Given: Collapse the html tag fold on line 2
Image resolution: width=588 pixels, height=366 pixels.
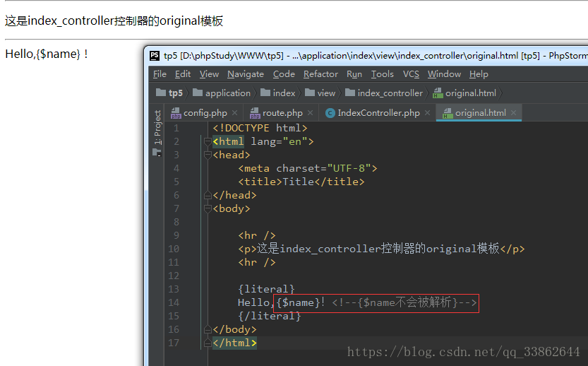Looking at the screenshot, I should click(208, 141).
